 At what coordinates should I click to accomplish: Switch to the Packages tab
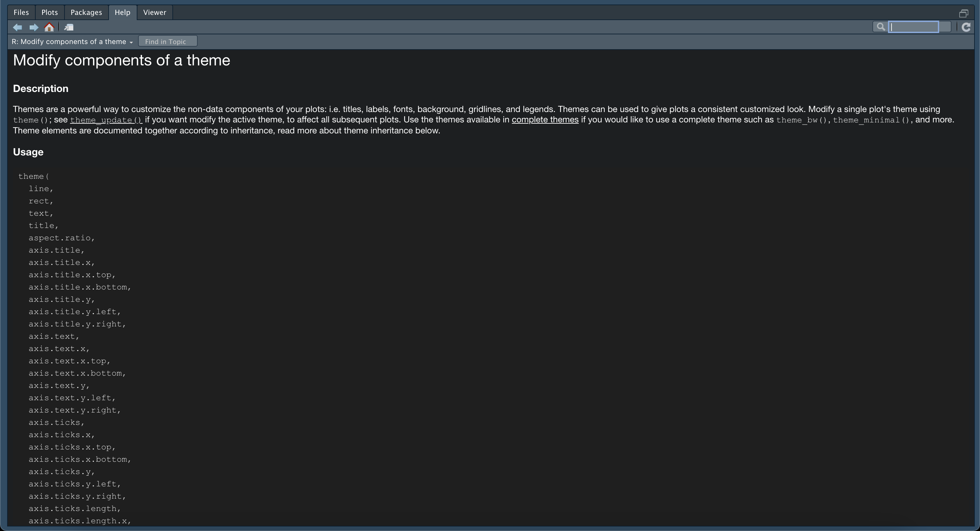(x=86, y=13)
